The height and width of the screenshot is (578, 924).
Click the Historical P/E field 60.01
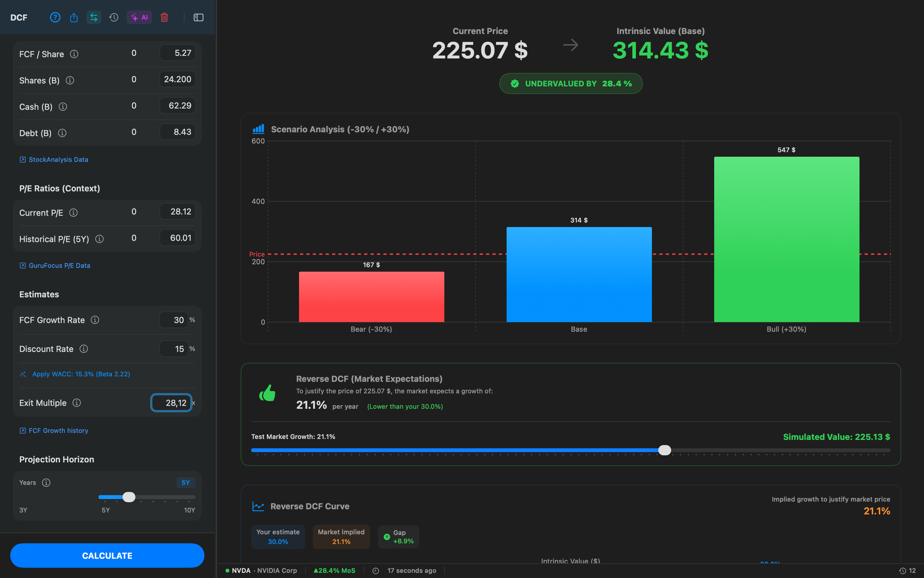(x=177, y=238)
